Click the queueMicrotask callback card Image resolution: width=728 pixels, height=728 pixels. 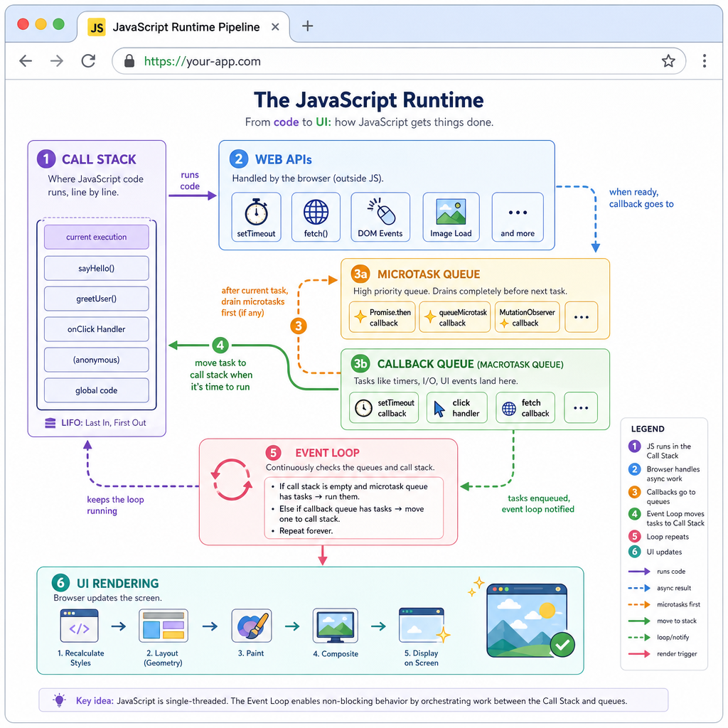(454, 318)
